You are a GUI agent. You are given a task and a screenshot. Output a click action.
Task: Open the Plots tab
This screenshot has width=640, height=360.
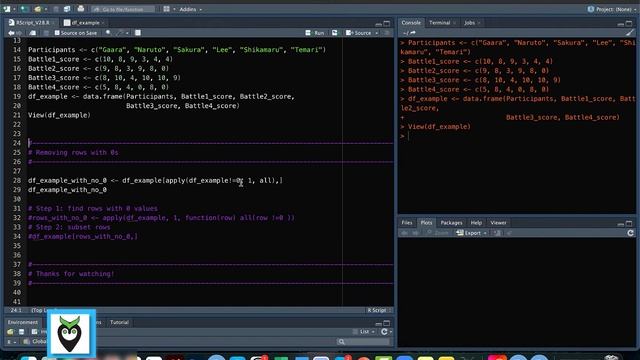point(426,223)
